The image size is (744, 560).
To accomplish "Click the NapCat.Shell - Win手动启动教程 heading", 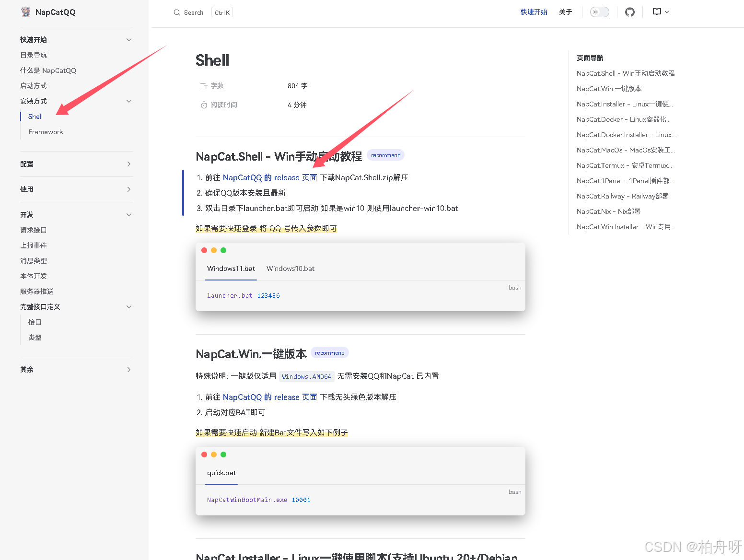I will [x=279, y=156].
